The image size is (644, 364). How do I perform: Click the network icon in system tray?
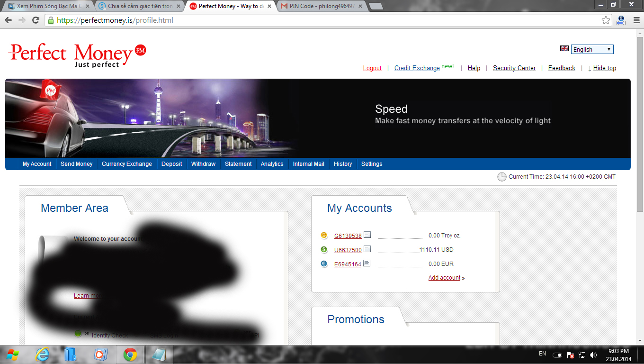[582, 355]
